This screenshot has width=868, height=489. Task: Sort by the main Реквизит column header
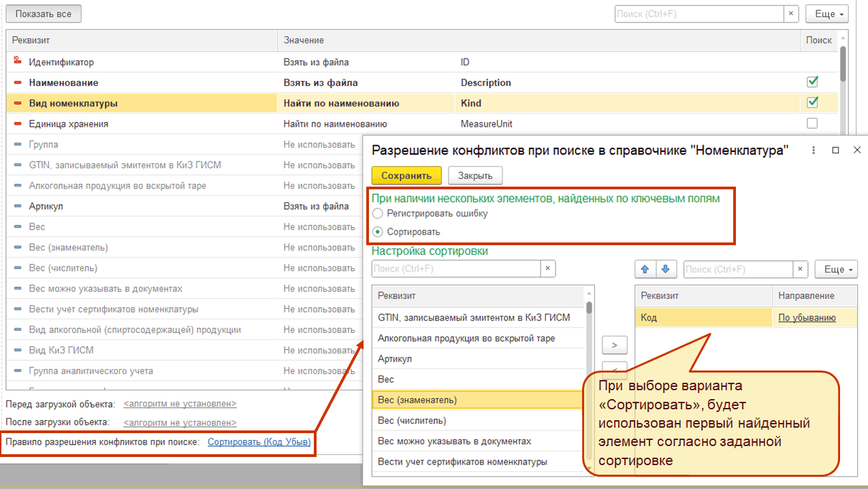(142, 40)
